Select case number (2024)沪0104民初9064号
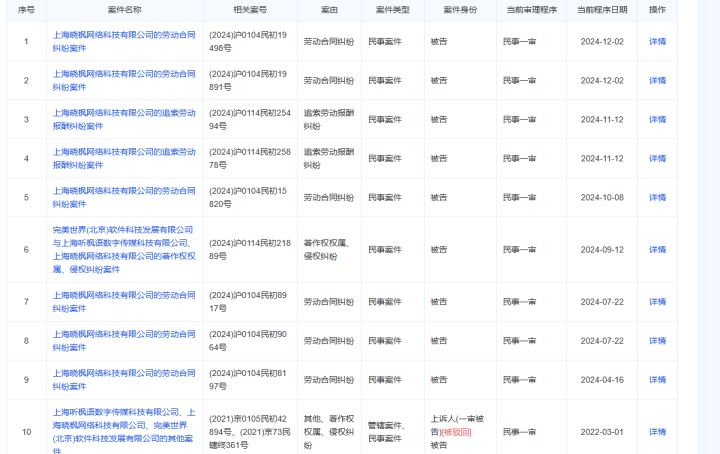 248,341
